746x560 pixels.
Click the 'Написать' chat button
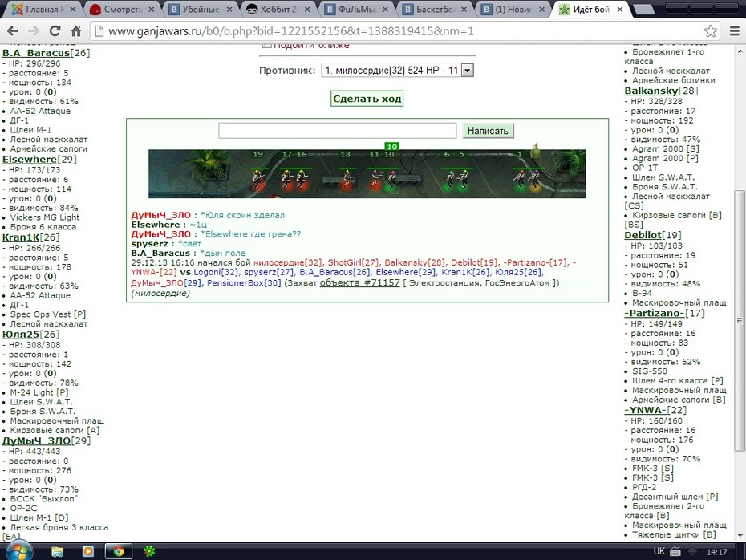pyautogui.click(x=489, y=130)
